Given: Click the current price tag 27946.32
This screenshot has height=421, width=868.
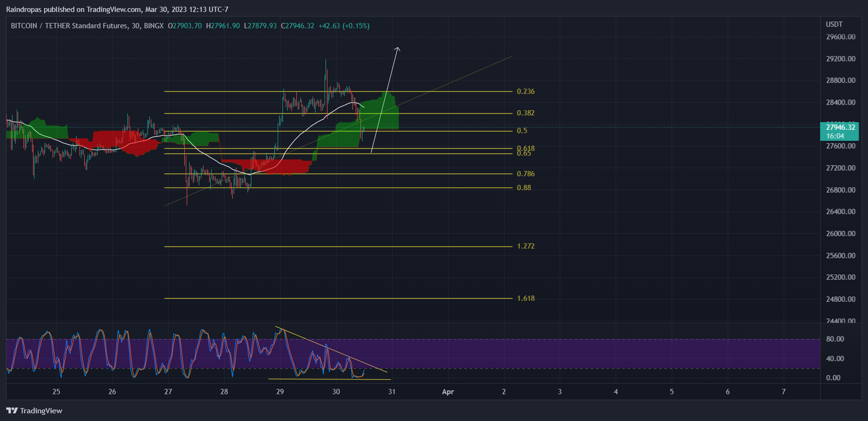Looking at the screenshot, I should (x=841, y=127).
